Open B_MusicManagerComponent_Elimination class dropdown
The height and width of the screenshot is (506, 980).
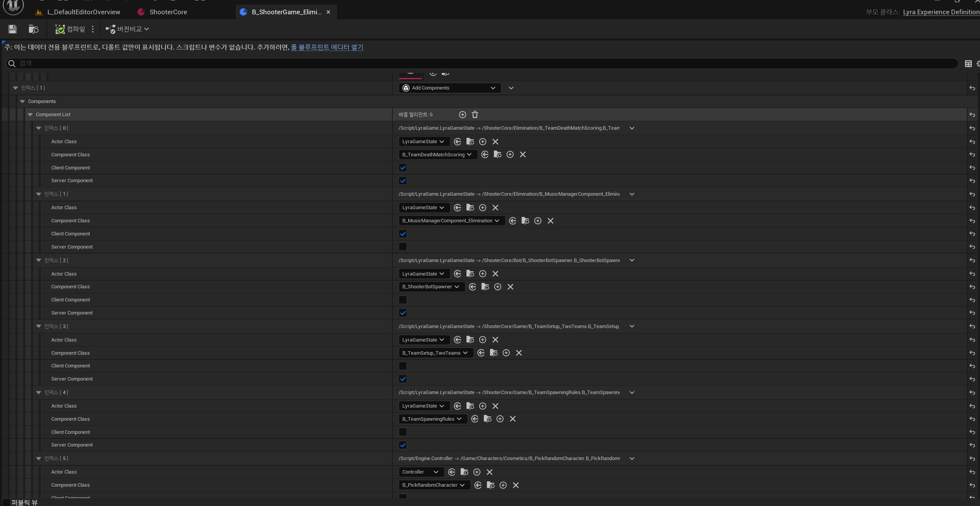click(451, 221)
